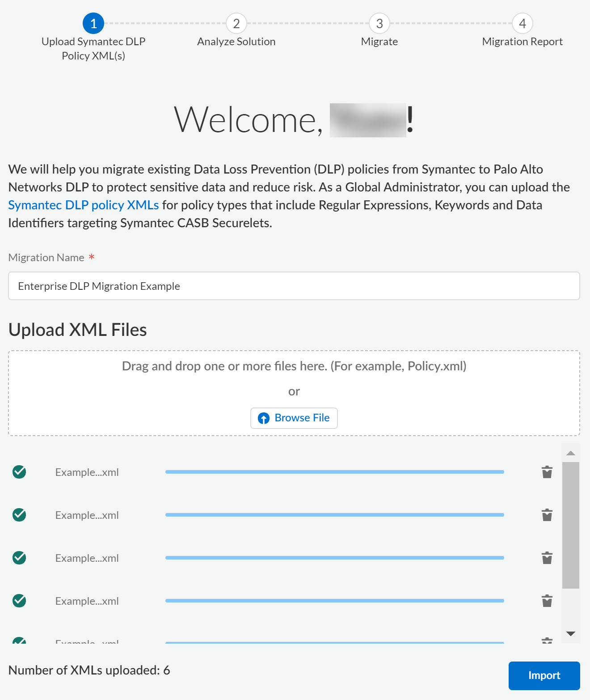
Task: Click the upload progress bar of the second file
Action: (x=335, y=515)
